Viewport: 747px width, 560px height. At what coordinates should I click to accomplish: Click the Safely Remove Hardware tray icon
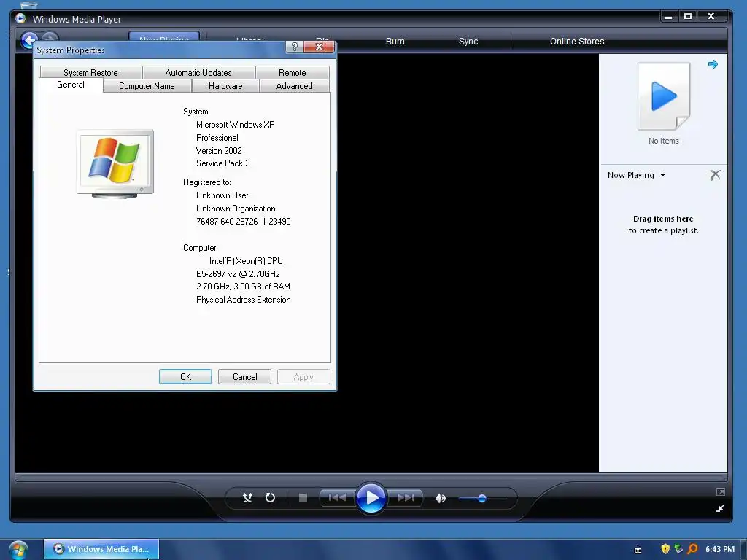(679, 549)
